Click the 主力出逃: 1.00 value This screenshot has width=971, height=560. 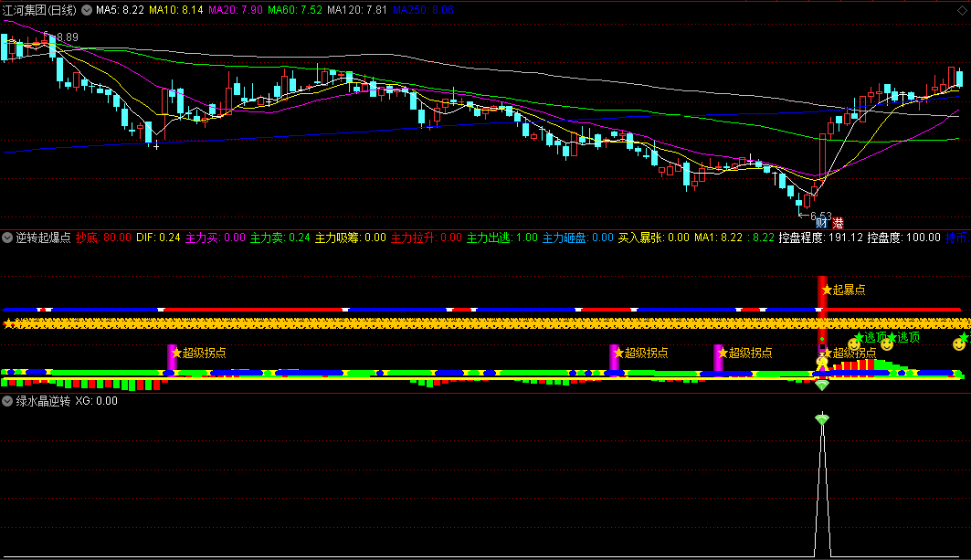pos(502,238)
